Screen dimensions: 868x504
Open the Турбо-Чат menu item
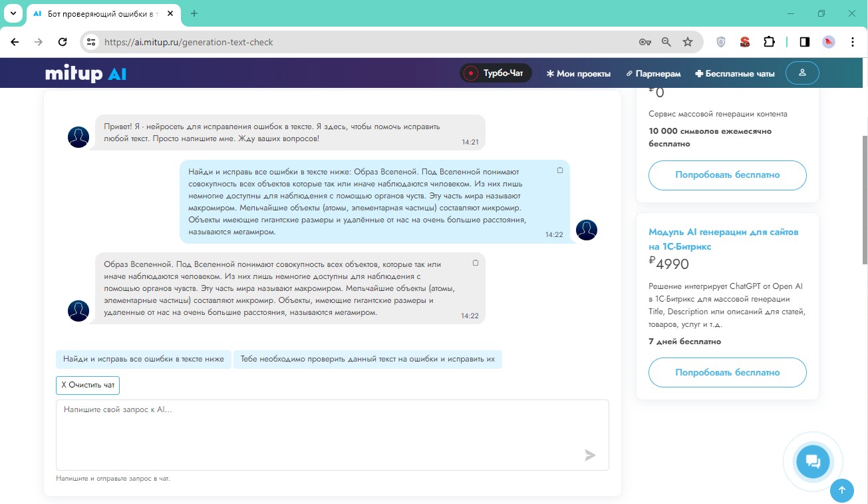click(x=496, y=73)
